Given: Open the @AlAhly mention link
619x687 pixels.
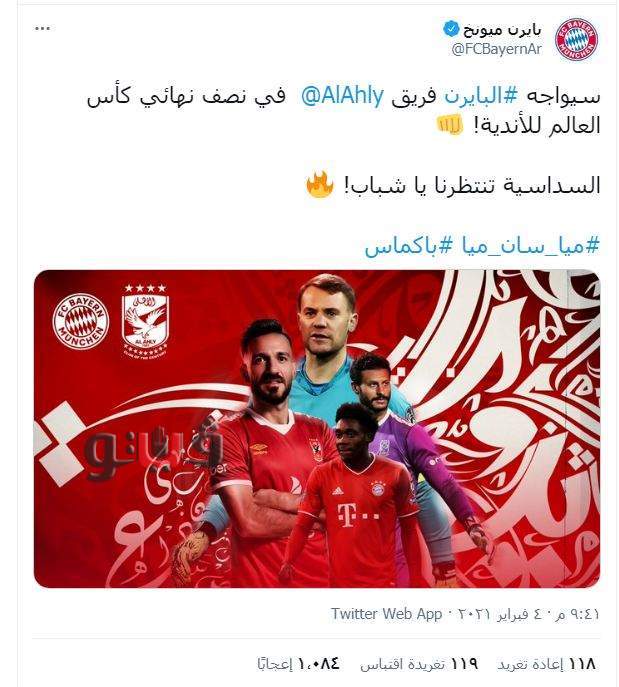Looking at the screenshot, I should click(x=343, y=96).
